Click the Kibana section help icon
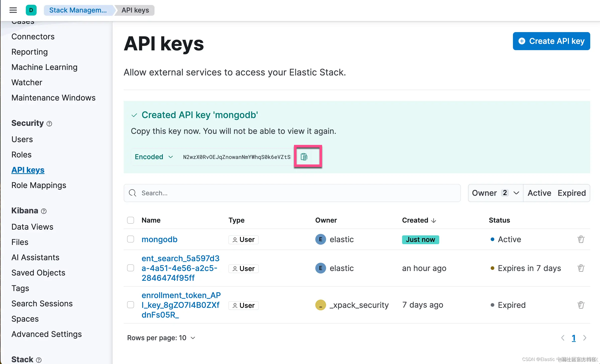This screenshot has height=364, width=600. point(44,211)
